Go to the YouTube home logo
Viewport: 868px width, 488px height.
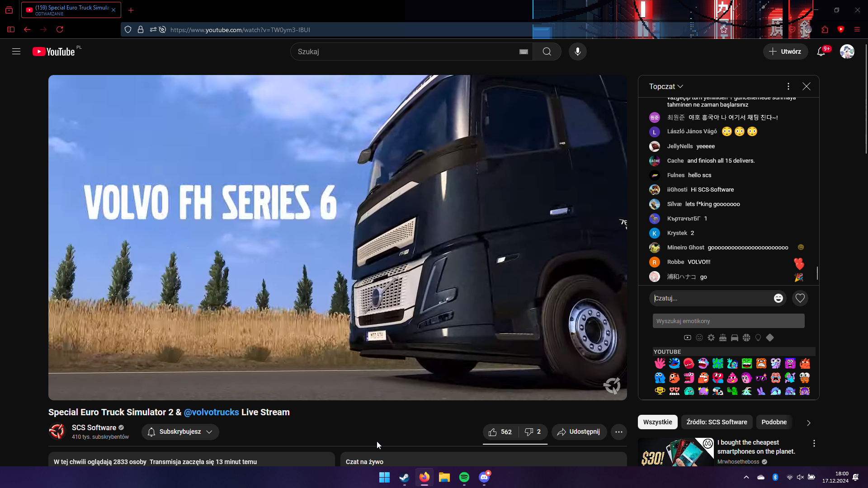point(54,52)
